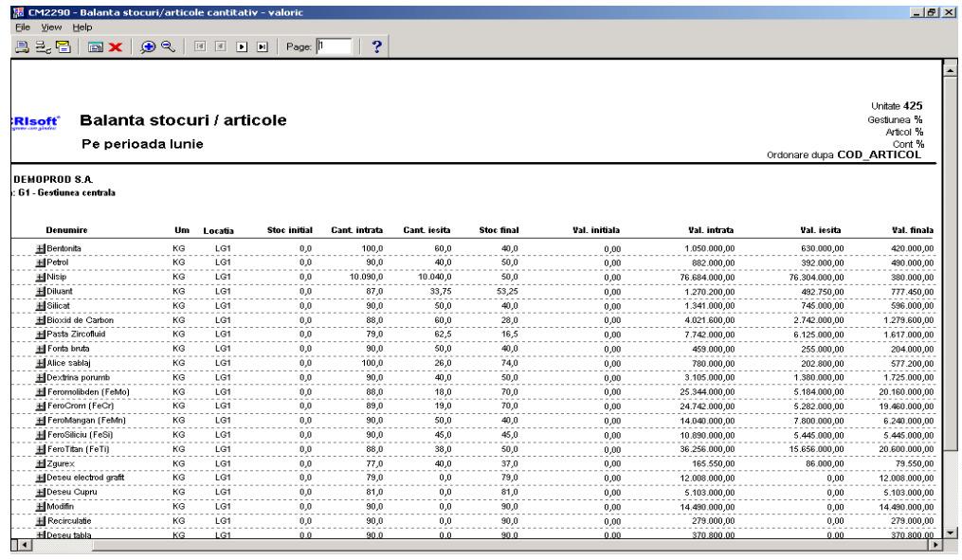Click the Val. finala column header

tap(913, 230)
